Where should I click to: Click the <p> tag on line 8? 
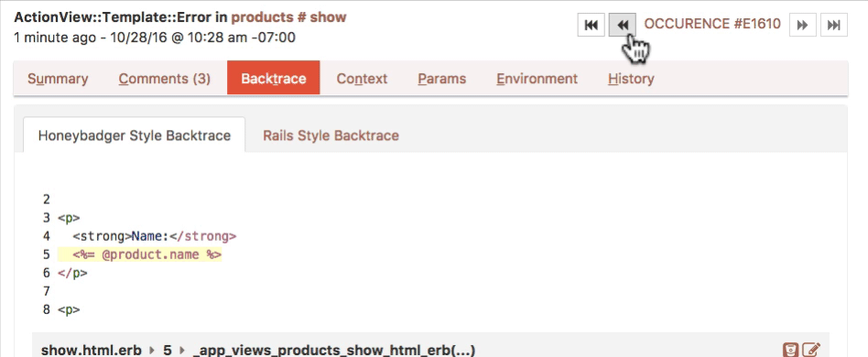pyautogui.click(x=69, y=309)
